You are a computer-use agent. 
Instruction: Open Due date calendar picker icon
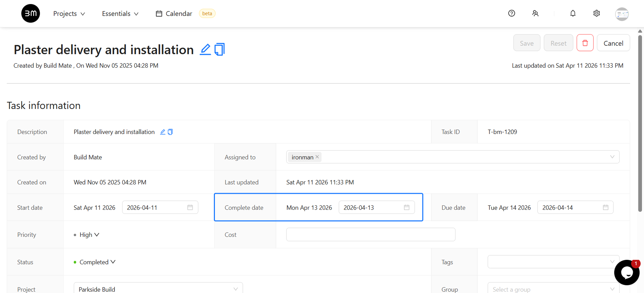point(605,207)
